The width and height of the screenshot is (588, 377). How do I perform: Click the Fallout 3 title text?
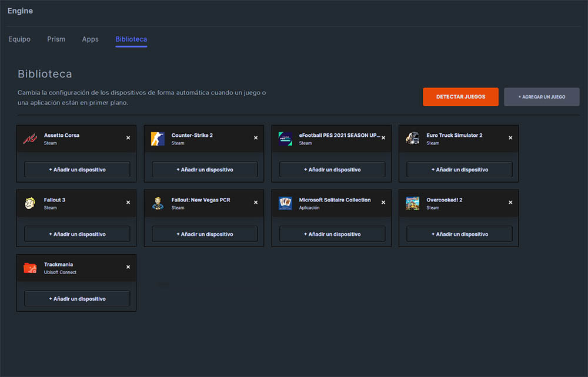click(x=54, y=200)
